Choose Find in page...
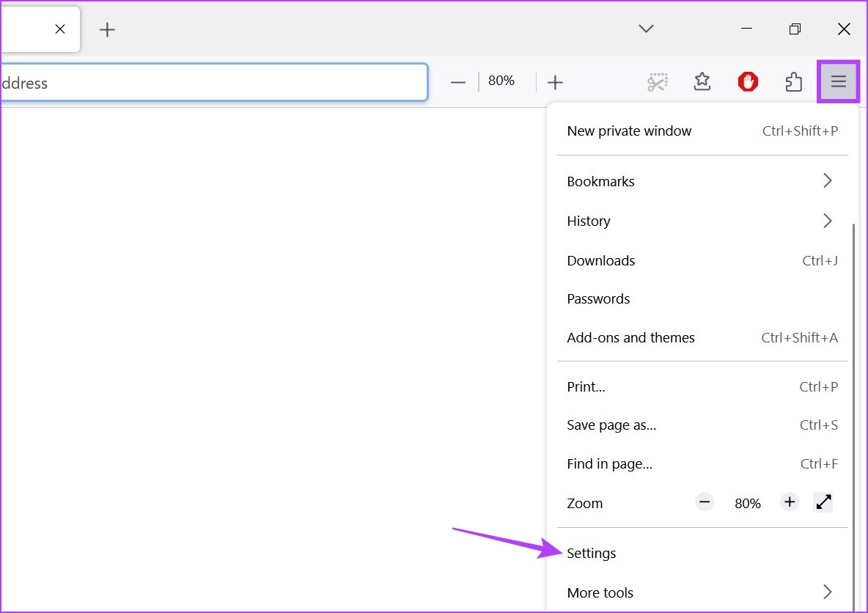 coord(610,463)
